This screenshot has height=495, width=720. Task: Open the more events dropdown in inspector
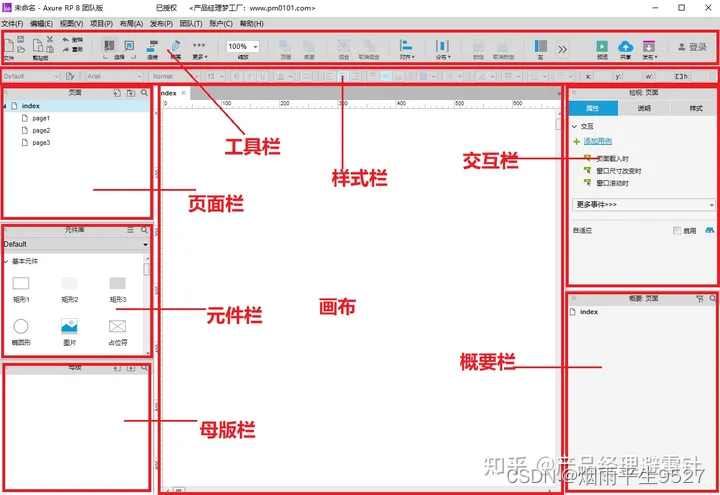click(644, 204)
